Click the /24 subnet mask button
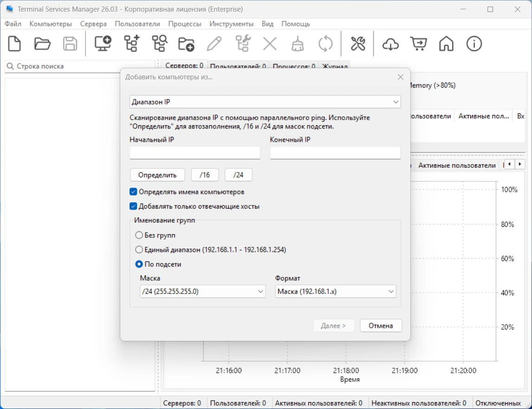The height and width of the screenshot is (409, 532). 238,175
